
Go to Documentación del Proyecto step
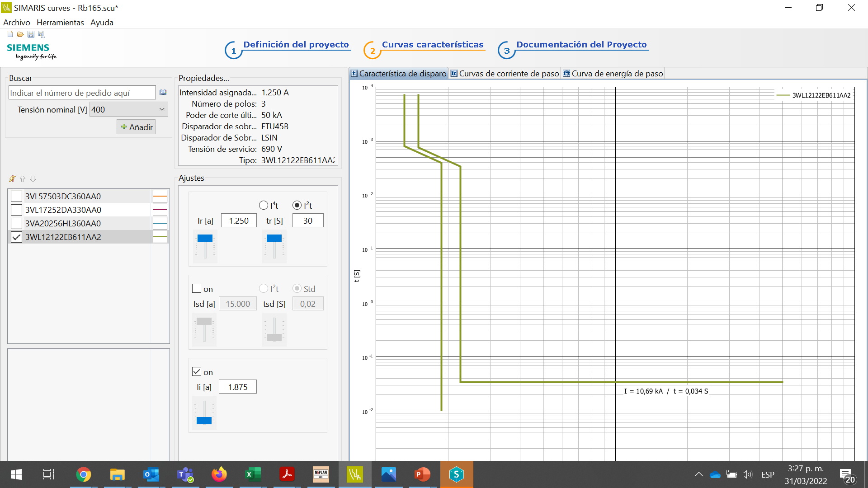pyautogui.click(x=581, y=45)
